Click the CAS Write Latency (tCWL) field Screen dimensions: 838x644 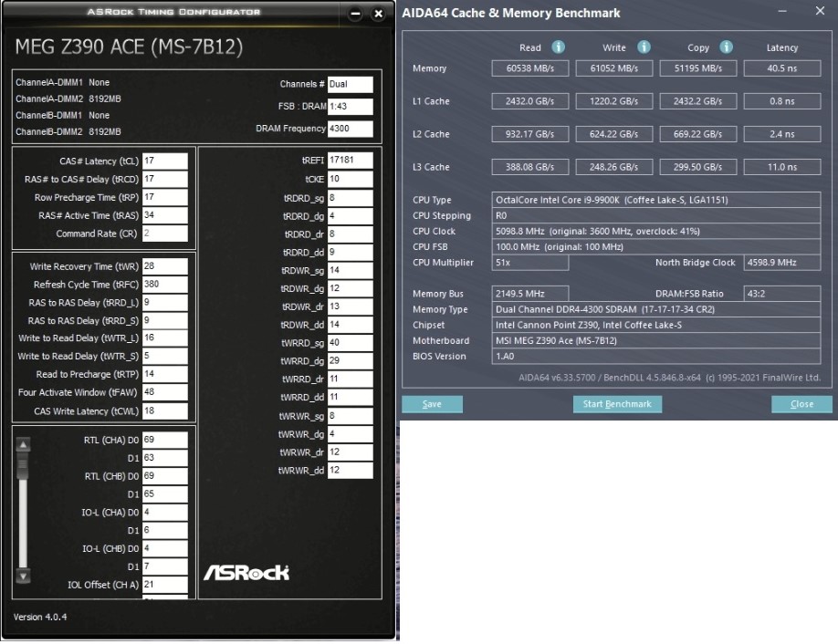pos(165,410)
